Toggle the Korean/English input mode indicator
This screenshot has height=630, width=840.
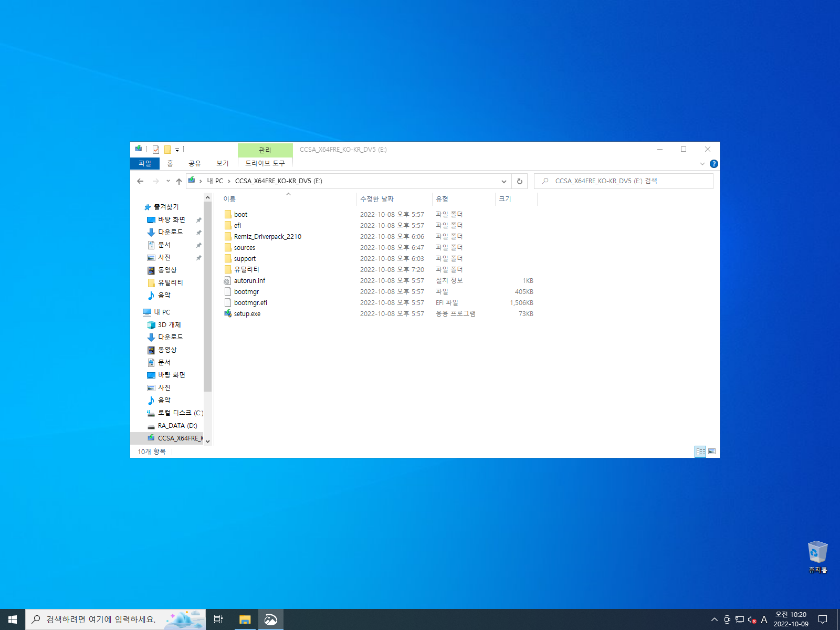764,620
